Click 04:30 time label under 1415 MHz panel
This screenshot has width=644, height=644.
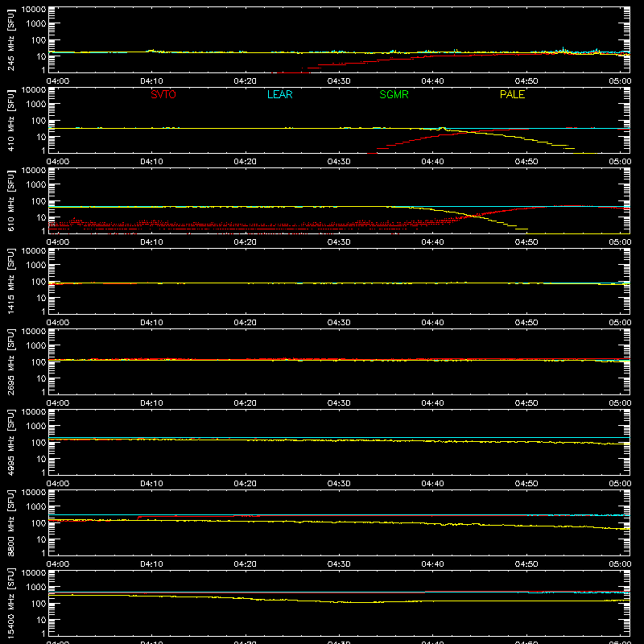[339, 323]
